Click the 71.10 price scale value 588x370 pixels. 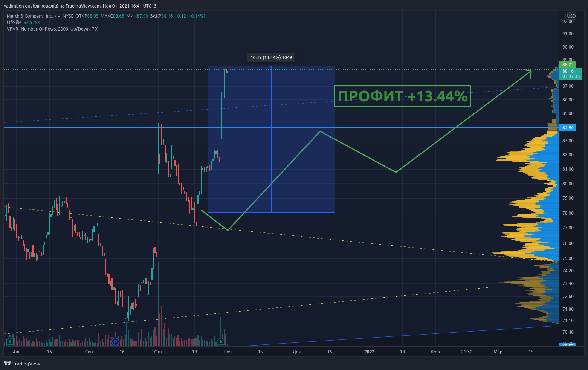(568, 321)
